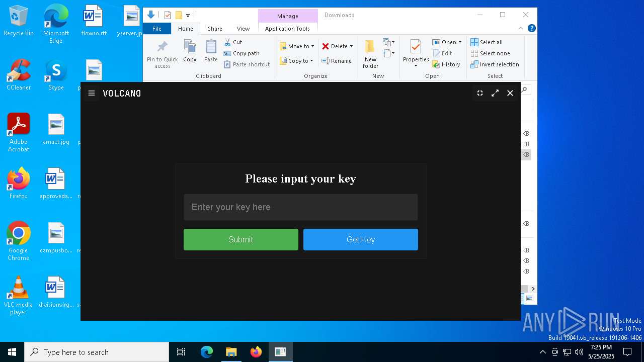Select the CCleaner desktop shortcut
Screen dimensions: 644x362
coord(19,75)
